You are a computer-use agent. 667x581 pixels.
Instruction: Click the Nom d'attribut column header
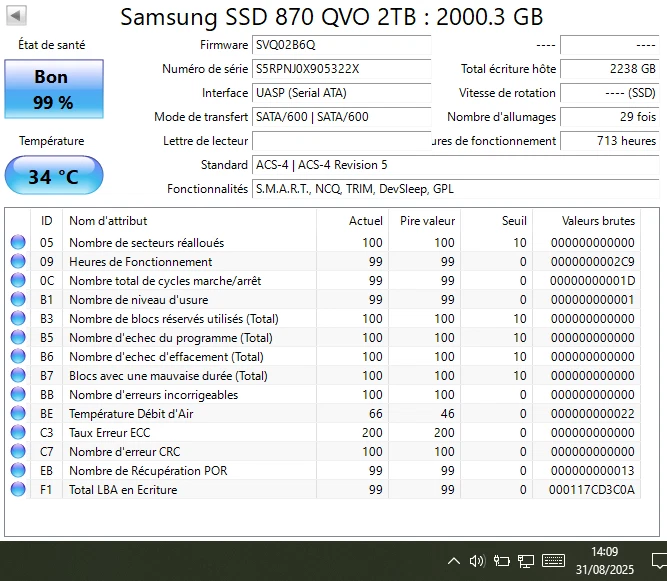point(189,221)
